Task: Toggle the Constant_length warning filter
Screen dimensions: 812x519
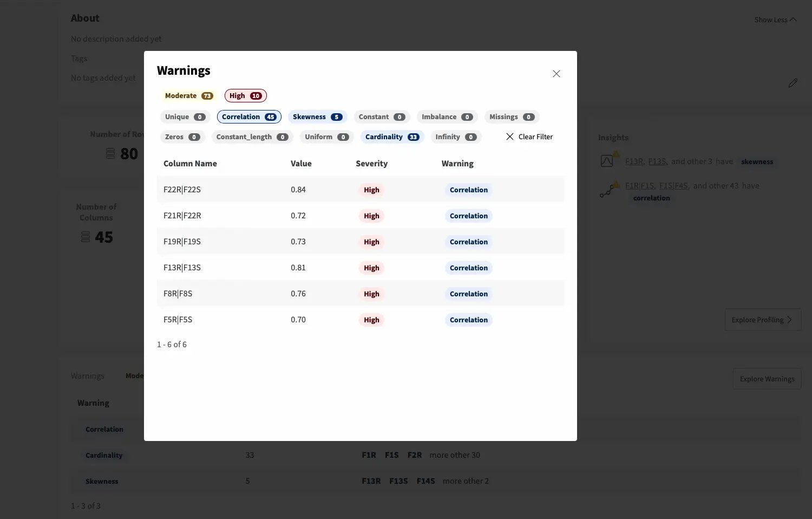Action: pyautogui.click(x=252, y=137)
